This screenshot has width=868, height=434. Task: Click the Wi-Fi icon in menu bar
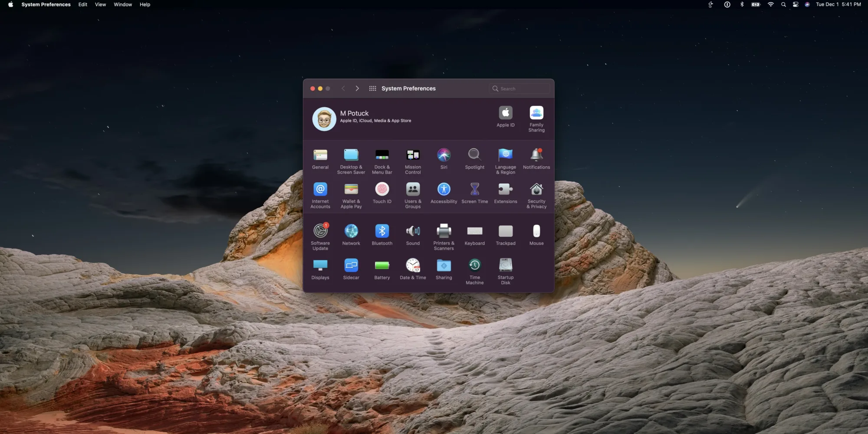[771, 4]
